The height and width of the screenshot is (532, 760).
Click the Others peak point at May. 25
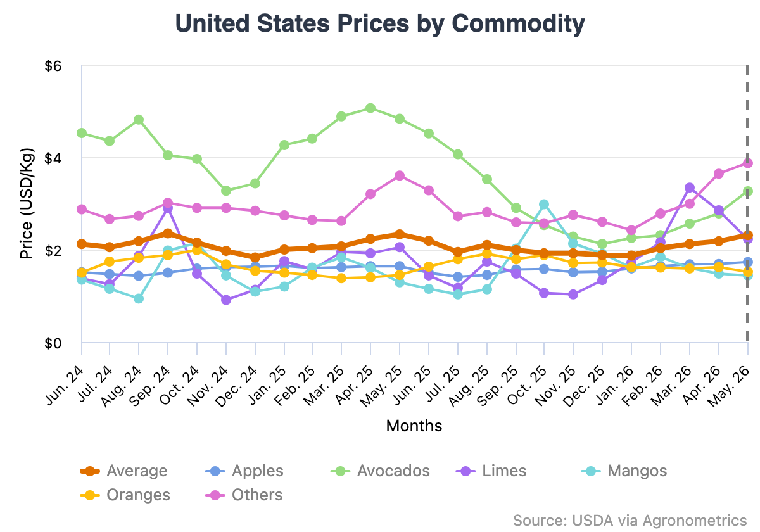click(x=400, y=175)
